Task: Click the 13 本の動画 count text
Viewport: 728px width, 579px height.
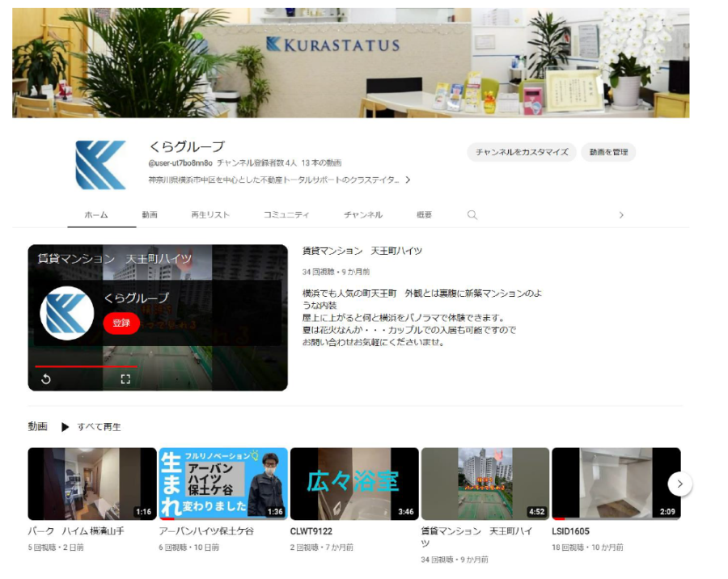Action: click(321, 163)
